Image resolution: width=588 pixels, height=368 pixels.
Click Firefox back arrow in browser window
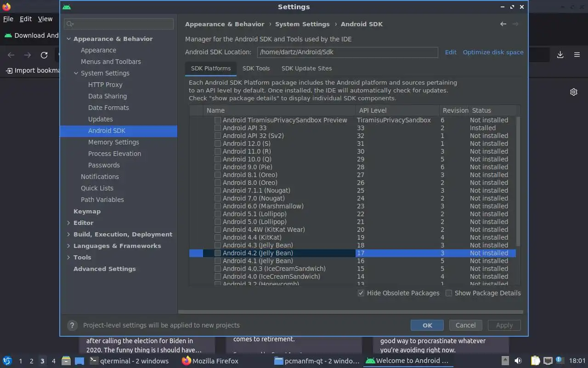(x=11, y=55)
